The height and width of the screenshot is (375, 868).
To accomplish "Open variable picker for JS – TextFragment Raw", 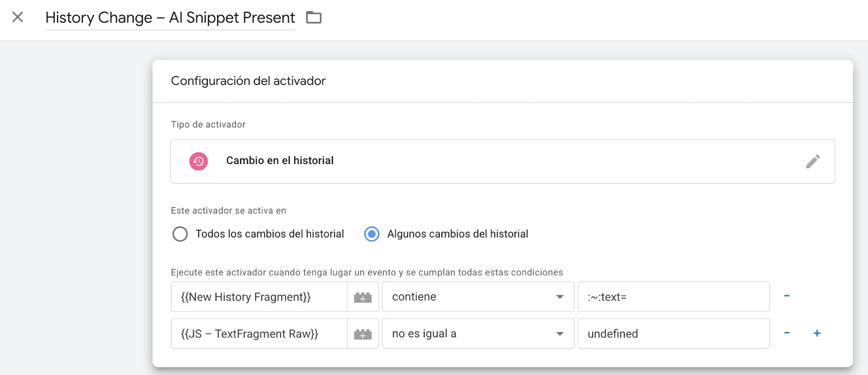I will (363, 334).
